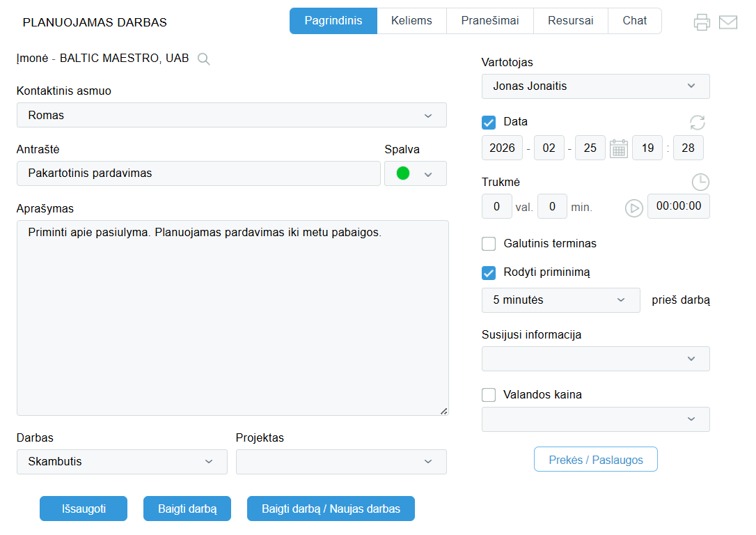Click the duration hours field
The height and width of the screenshot is (535, 756).
pos(496,206)
